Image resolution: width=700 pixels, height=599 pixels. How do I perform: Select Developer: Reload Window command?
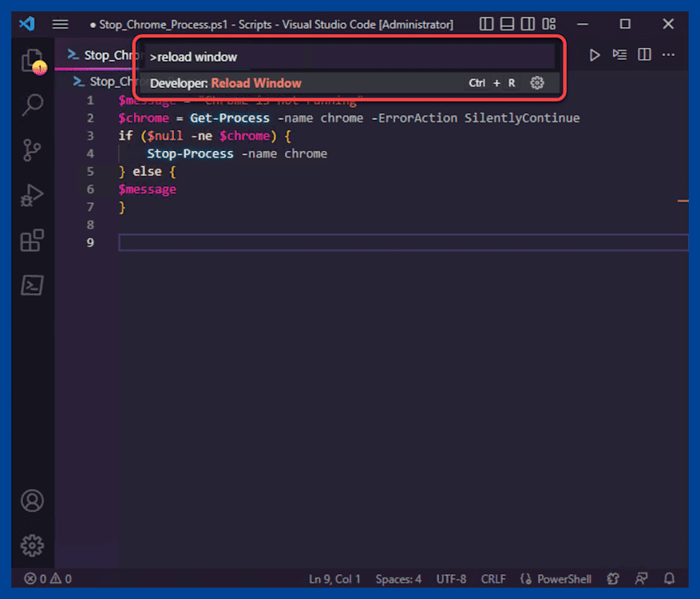350,83
